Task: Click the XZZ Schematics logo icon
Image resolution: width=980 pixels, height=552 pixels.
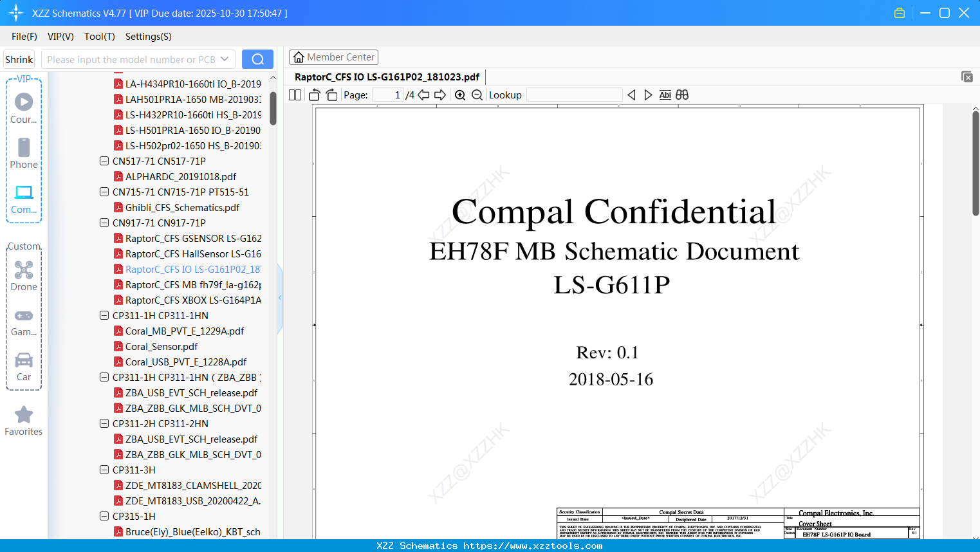Action: pyautogui.click(x=15, y=13)
